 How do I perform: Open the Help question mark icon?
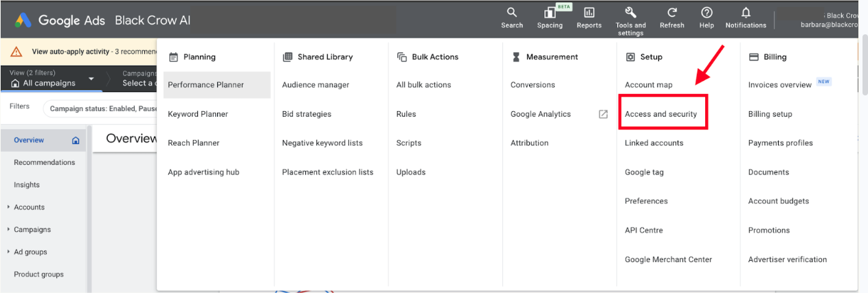click(x=706, y=18)
